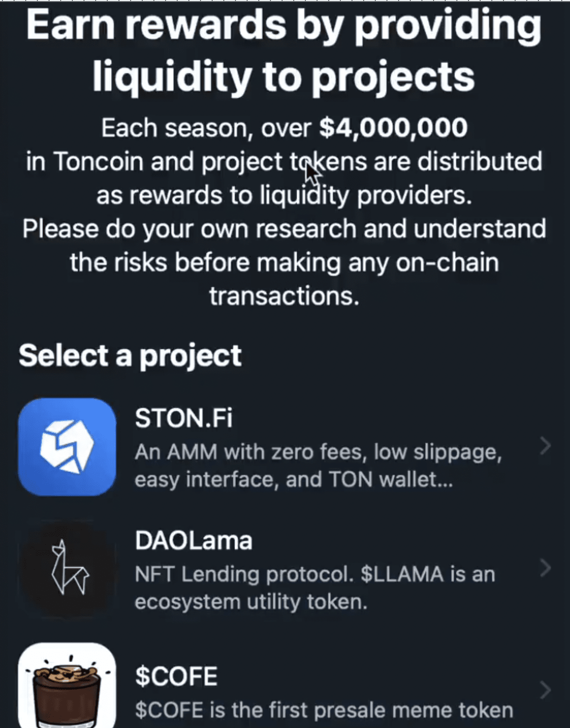Click the first presale meme token description

tap(324, 710)
